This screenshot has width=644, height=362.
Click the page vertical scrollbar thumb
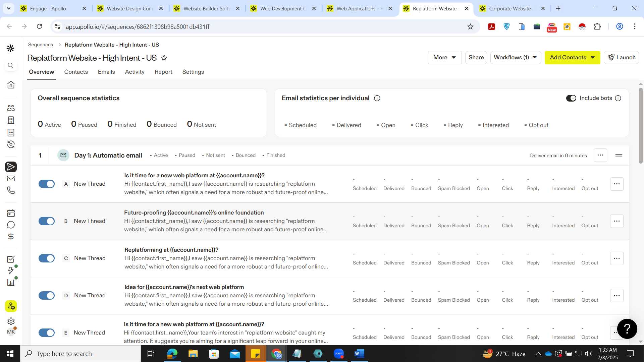pyautogui.click(x=641, y=126)
